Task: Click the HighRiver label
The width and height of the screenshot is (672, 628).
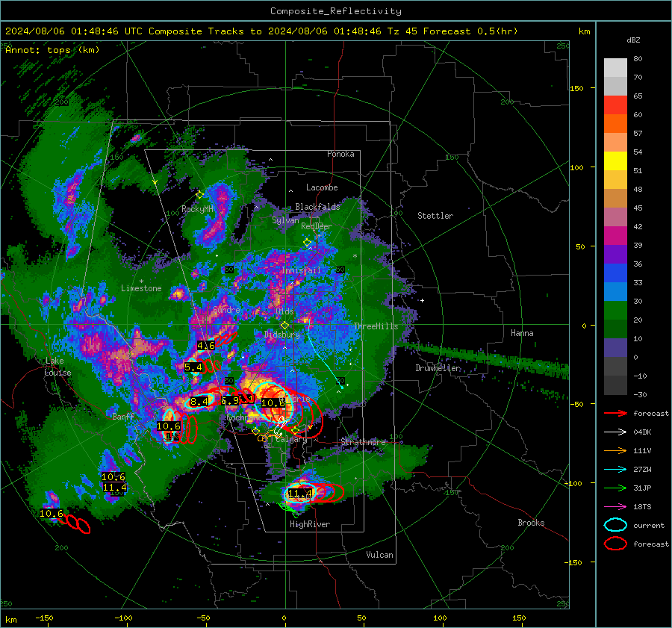Action: (310, 524)
